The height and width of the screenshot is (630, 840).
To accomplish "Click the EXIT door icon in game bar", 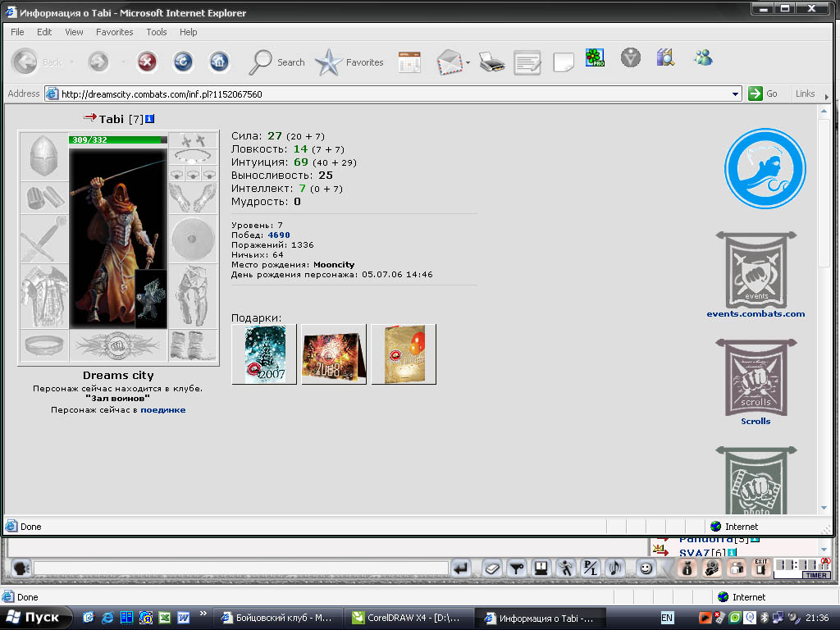I will (x=761, y=568).
